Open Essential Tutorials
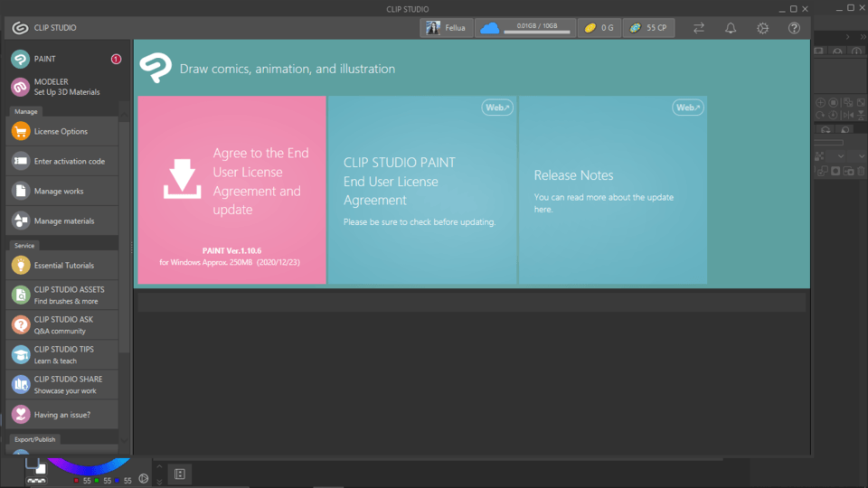This screenshot has height=488, width=868. tap(61, 266)
